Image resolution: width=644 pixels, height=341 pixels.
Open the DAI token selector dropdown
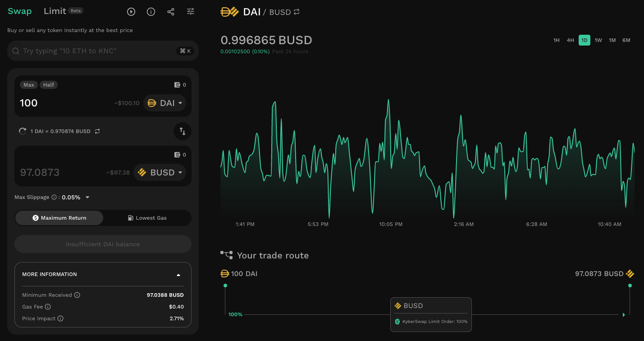165,103
